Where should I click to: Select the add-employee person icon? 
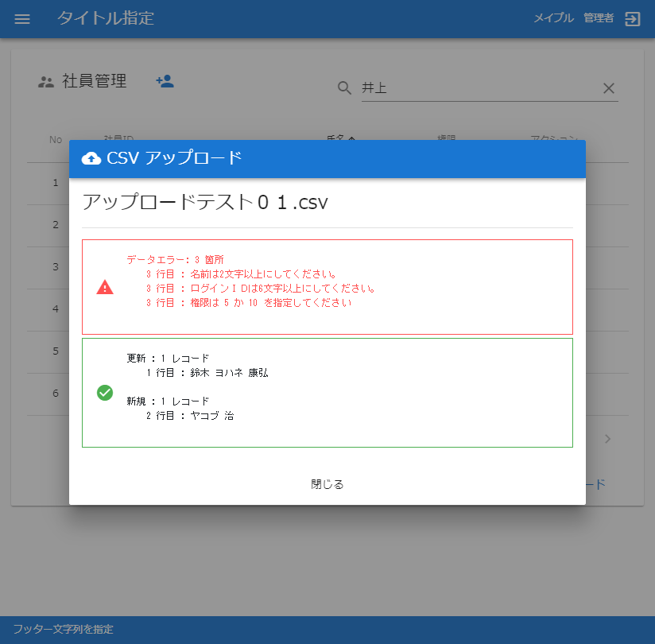[165, 80]
